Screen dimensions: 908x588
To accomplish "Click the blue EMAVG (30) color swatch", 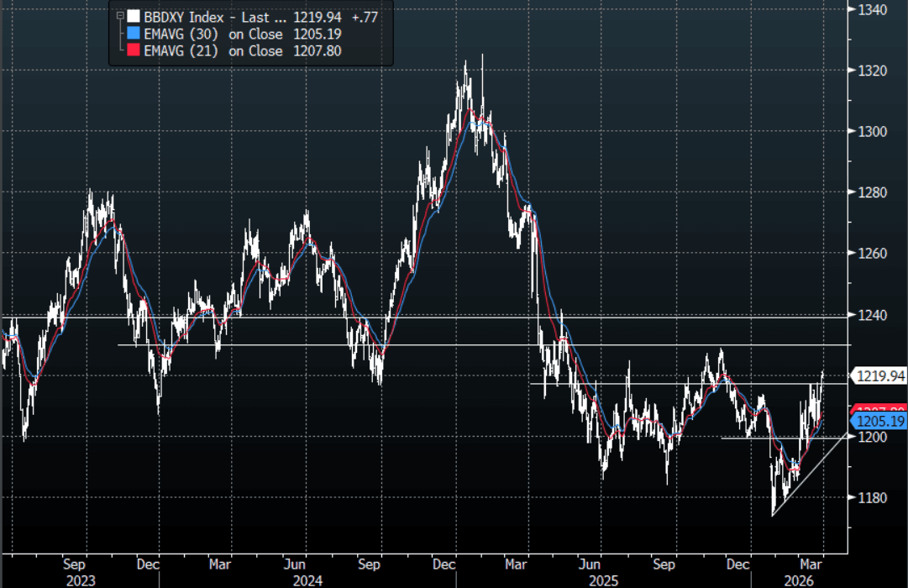I will tap(133, 34).
